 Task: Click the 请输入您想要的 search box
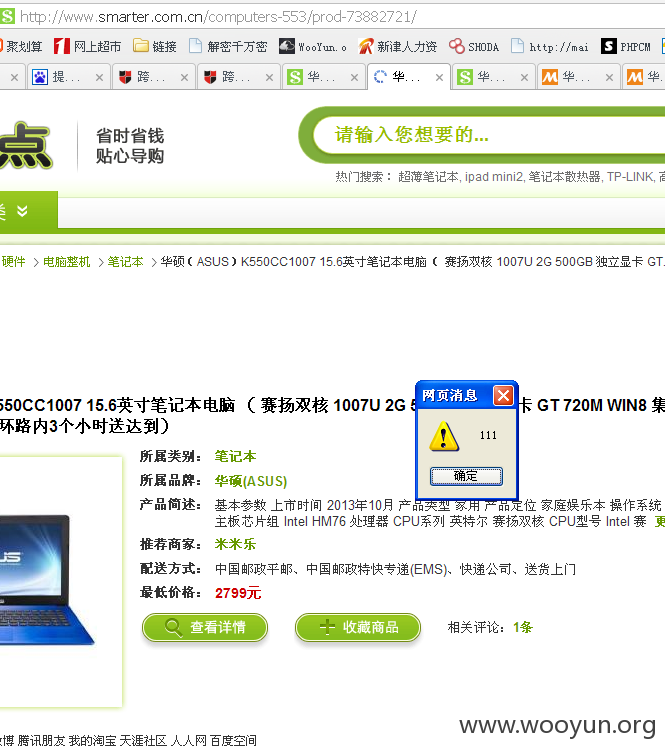[490, 135]
